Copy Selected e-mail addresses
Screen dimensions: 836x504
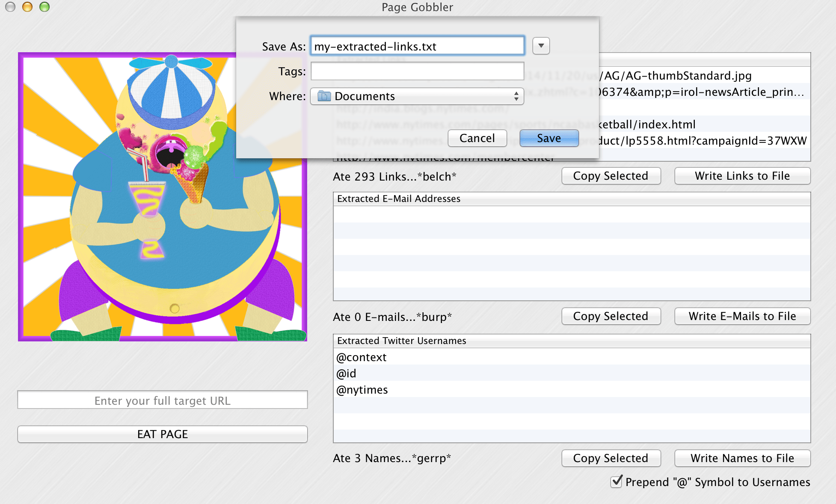(611, 316)
